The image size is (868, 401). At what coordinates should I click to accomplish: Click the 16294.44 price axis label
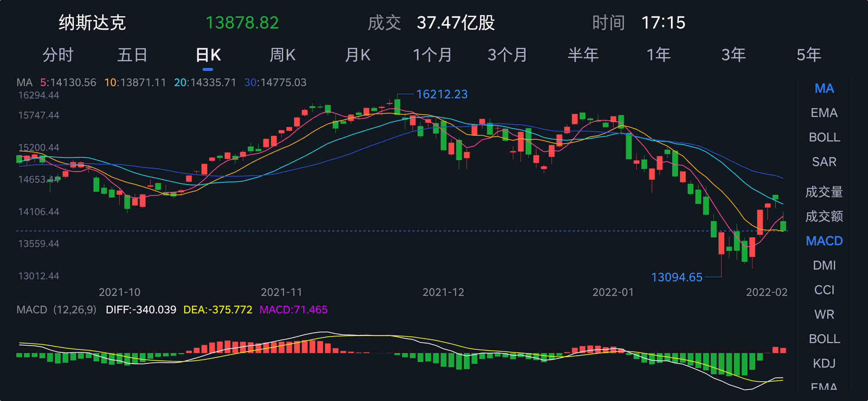tap(39, 95)
